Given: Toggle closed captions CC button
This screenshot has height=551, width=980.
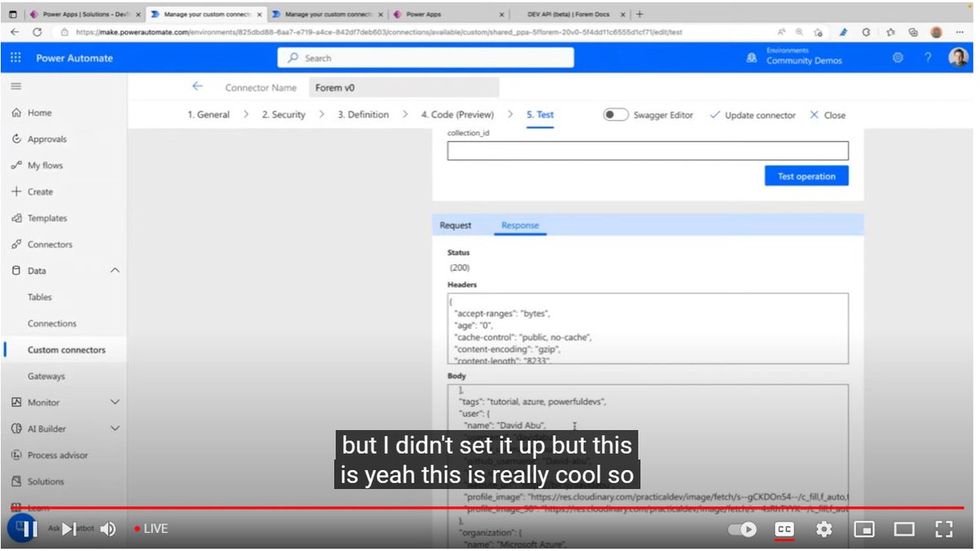Looking at the screenshot, I should pyautogui.click(x=784, y=529).
